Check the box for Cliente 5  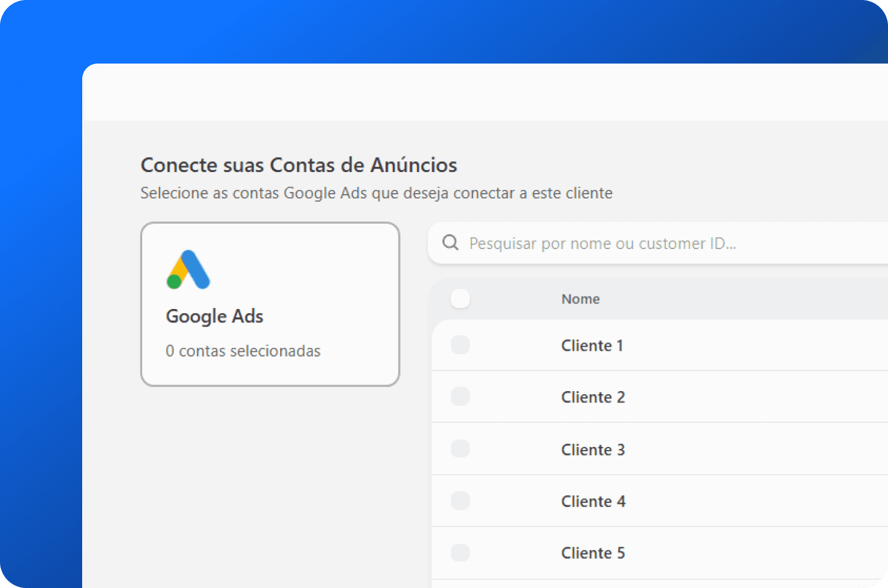point(460,552)
